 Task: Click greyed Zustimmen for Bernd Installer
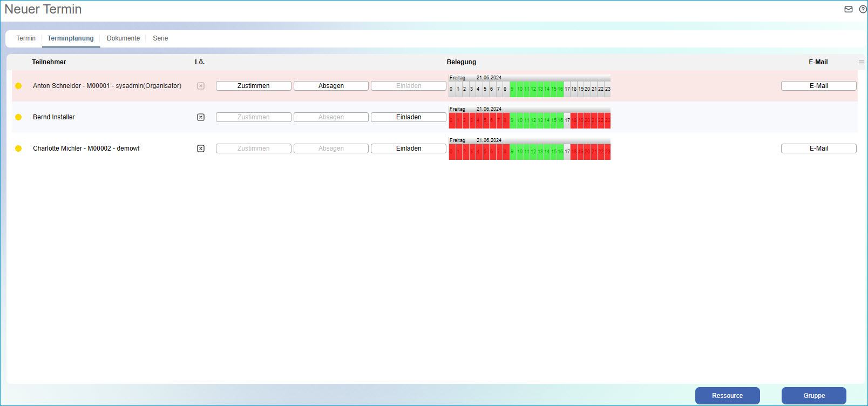(x=254, y=117)
